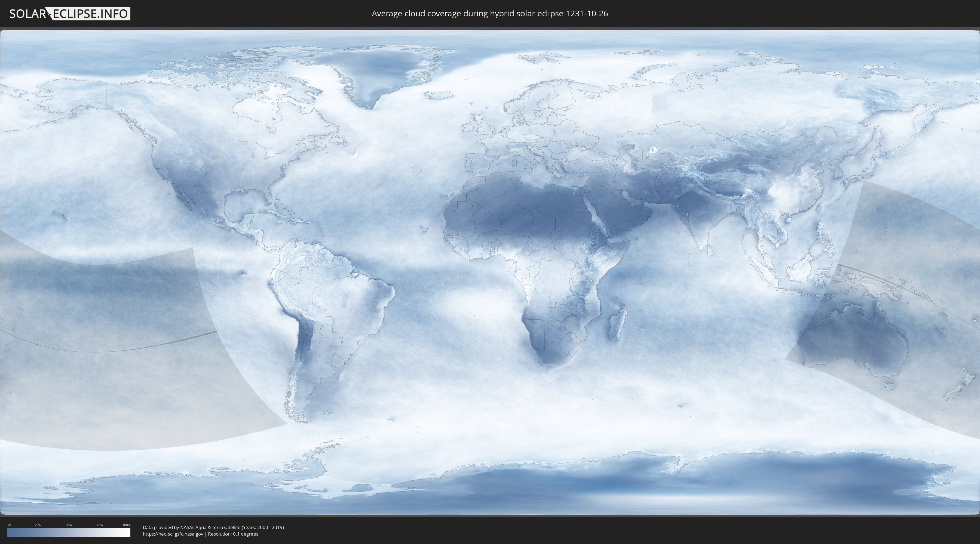Click the title "Average cloud coverage during hybrid solar eclipse 1231-10-26"
The image size is (980, 544).
(490, 14)
